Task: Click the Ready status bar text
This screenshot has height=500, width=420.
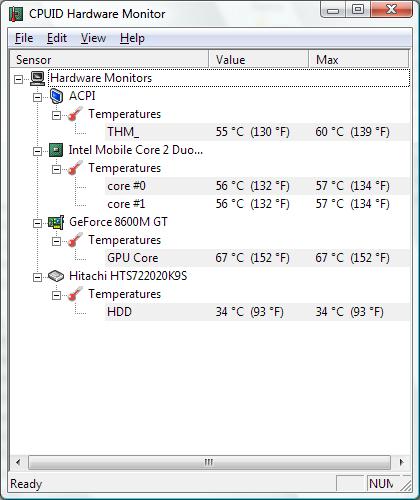Action: pyautogui.click(x=26, y=484)
